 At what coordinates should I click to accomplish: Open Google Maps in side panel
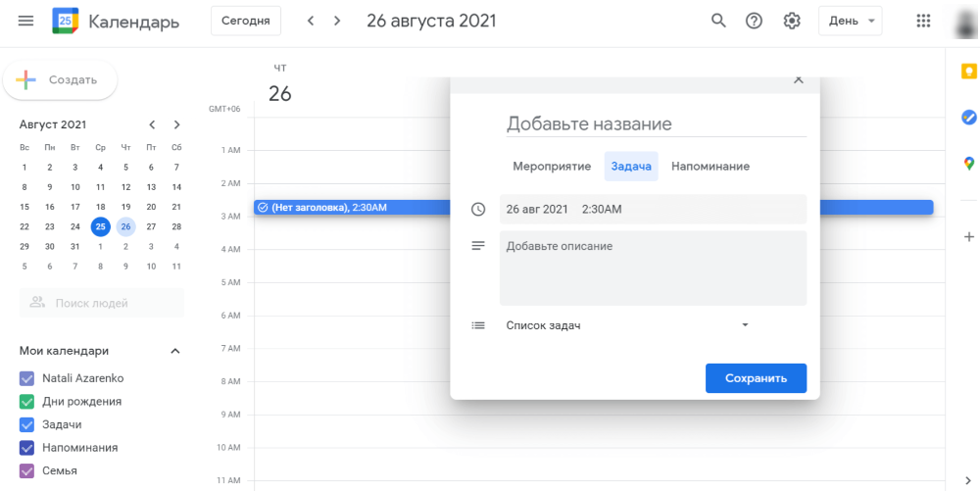point(969,164)
